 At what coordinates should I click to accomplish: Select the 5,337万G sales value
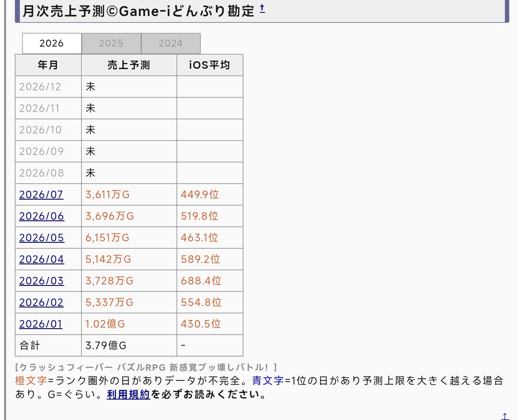click(x=110, y=302)
